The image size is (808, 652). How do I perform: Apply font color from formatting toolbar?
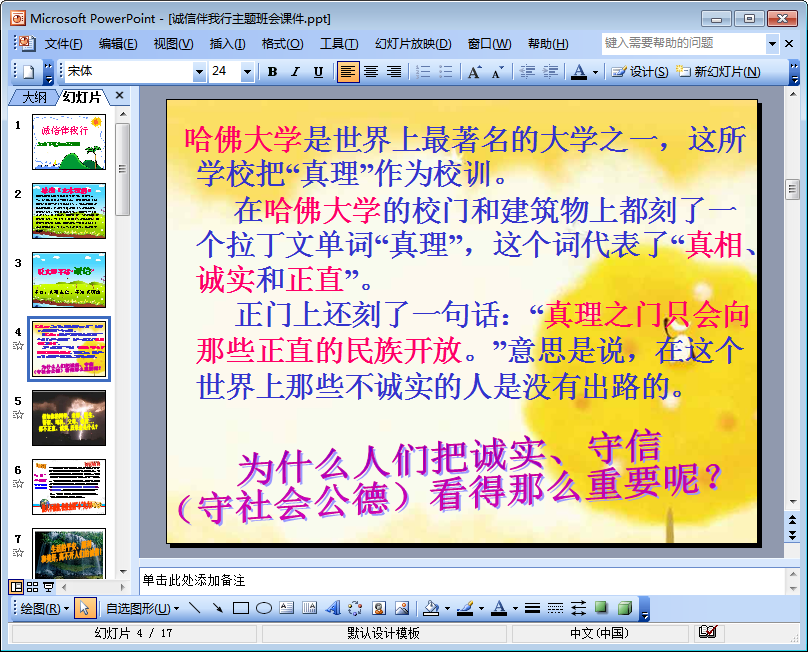(x=579, y=72)
